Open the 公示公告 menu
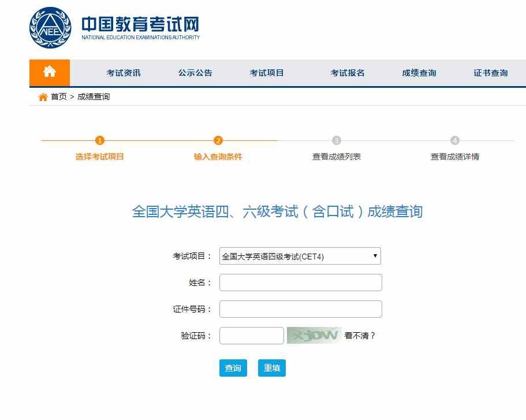This screenshot has width=526, height=420. (x=195, y=73)
